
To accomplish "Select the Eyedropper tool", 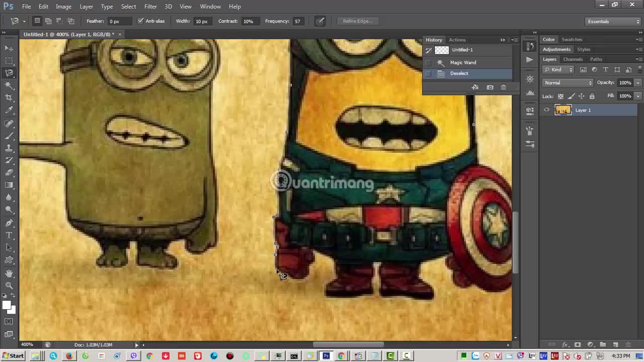I will [9, 111].
